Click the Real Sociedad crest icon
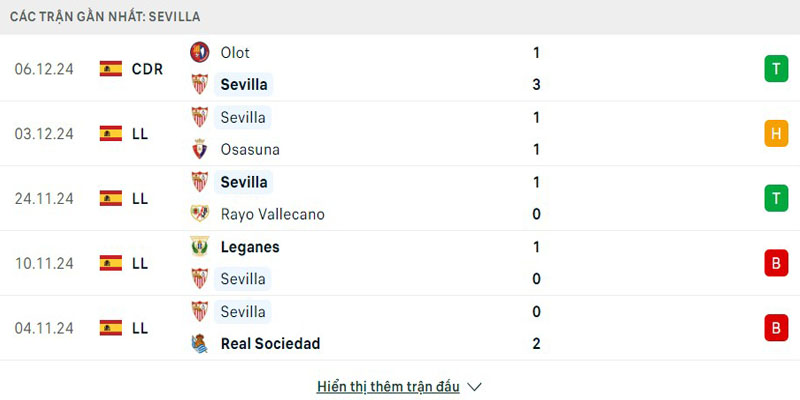The image size is (800, 400). (x=200, y=343)
